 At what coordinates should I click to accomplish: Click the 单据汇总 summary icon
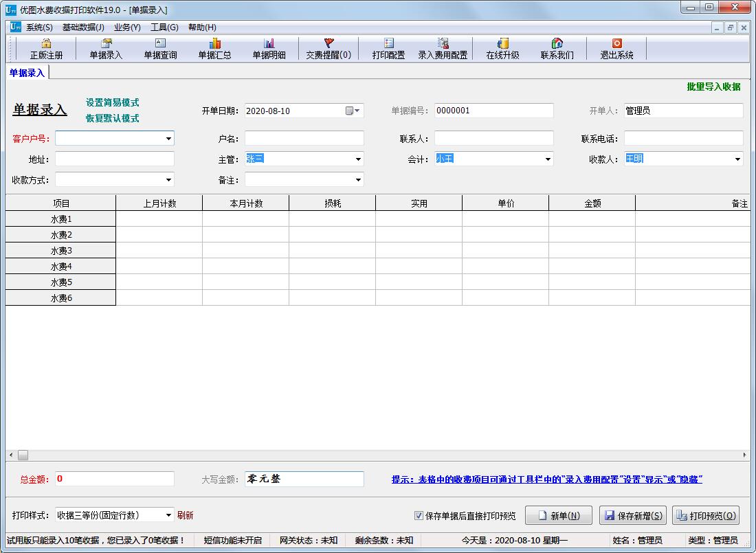214,48
